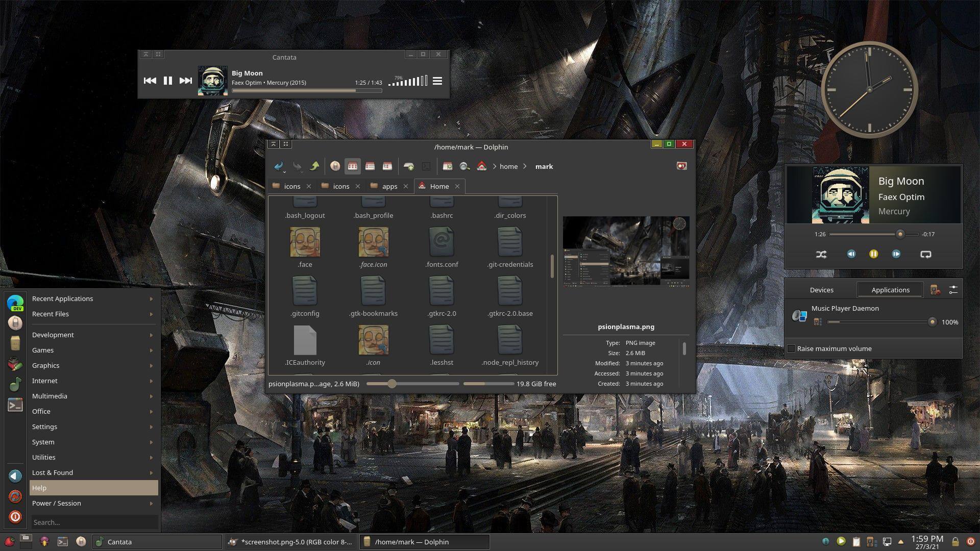Expand Recent Files submenu

coord(93,314)
